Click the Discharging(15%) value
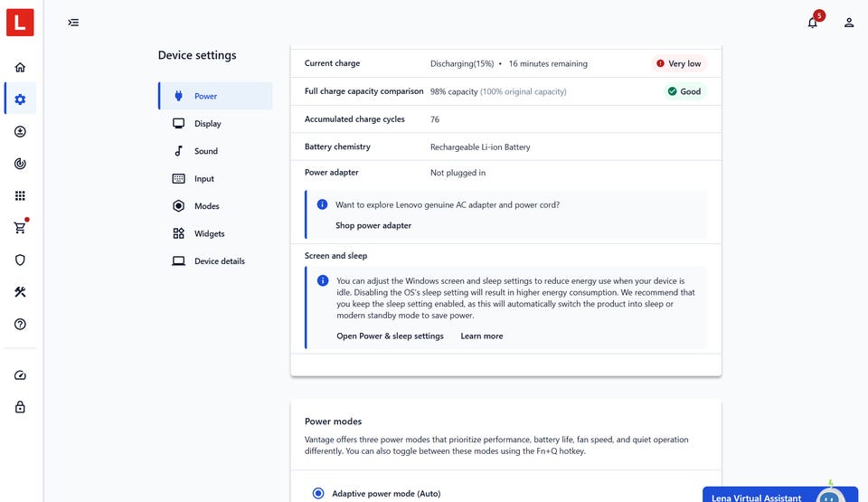Viewport: 868px width, 502px height. click(x=462, y=63)
